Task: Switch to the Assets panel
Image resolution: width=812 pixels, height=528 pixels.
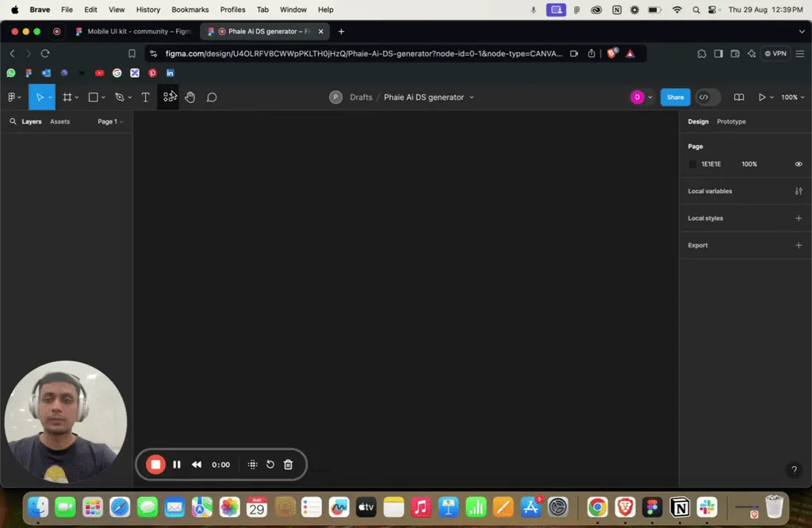Action: (x=59, y=121)
